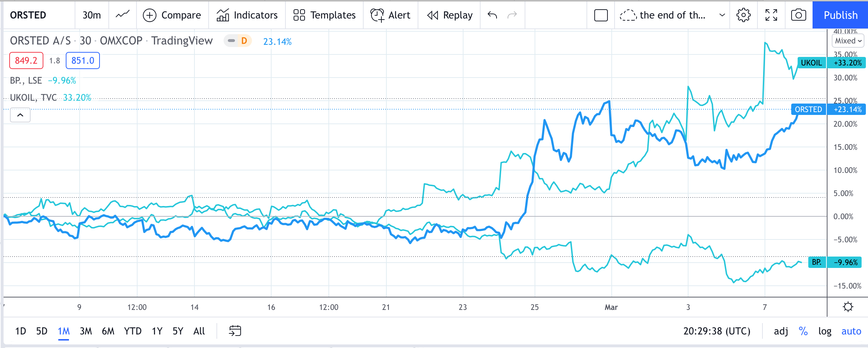Viewport: 868px width, 348px height.
Task: Click the Publish button
Action: pyautogui.click(x=840, y=15)
